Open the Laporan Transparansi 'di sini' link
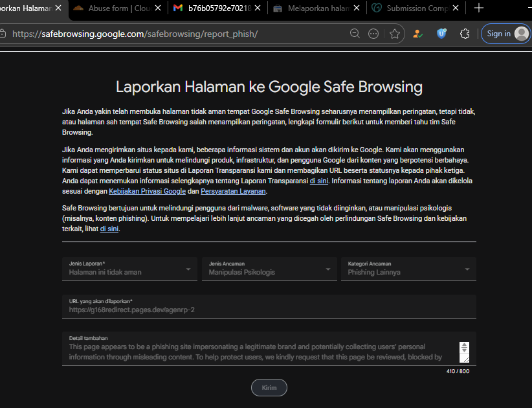This screenshot has width=532, height=408. coord(319,181)
